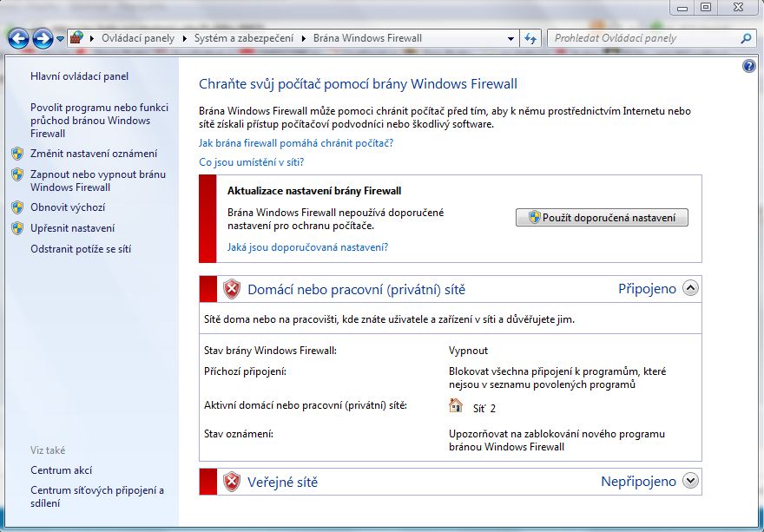Click the Forward navigation arrow
Image resolution: width=764 pixels, height=532 pixels.
click(42, 38)
